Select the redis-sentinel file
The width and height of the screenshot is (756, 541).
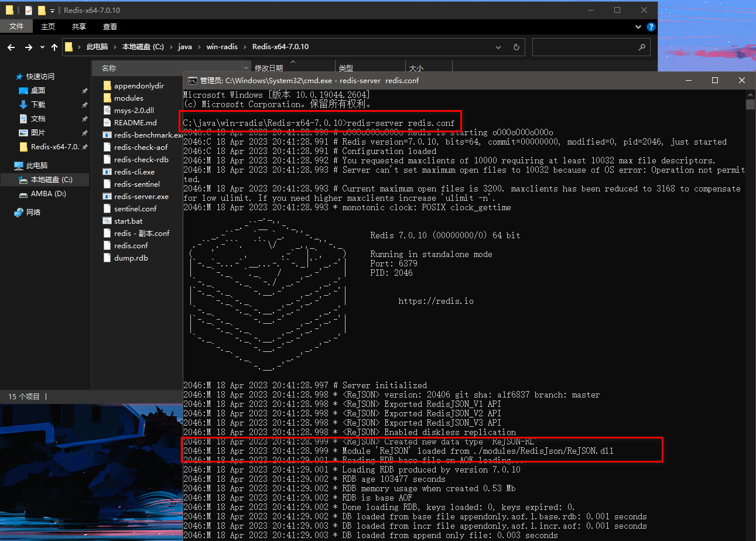coord(137,184)
